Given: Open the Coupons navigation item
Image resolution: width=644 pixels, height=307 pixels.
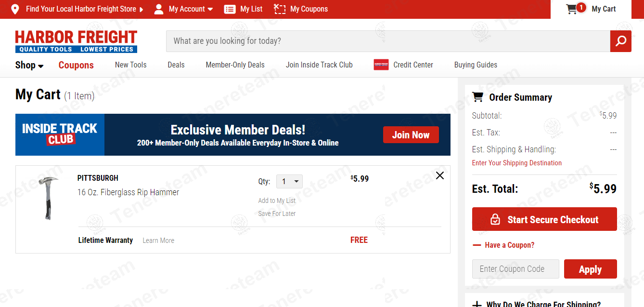Looking at the screenshot, I should (76, 65).
